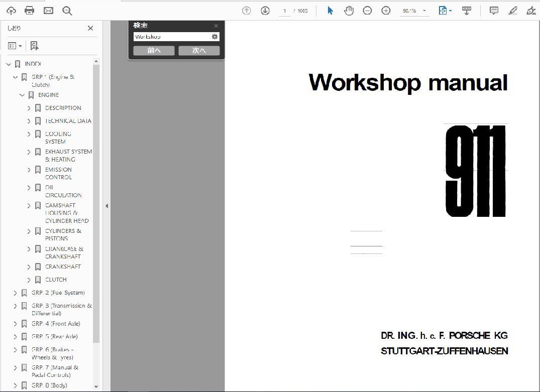Screen dimensions: 540x392
Task: Click the page number field
Action: (x=284, y=11)
